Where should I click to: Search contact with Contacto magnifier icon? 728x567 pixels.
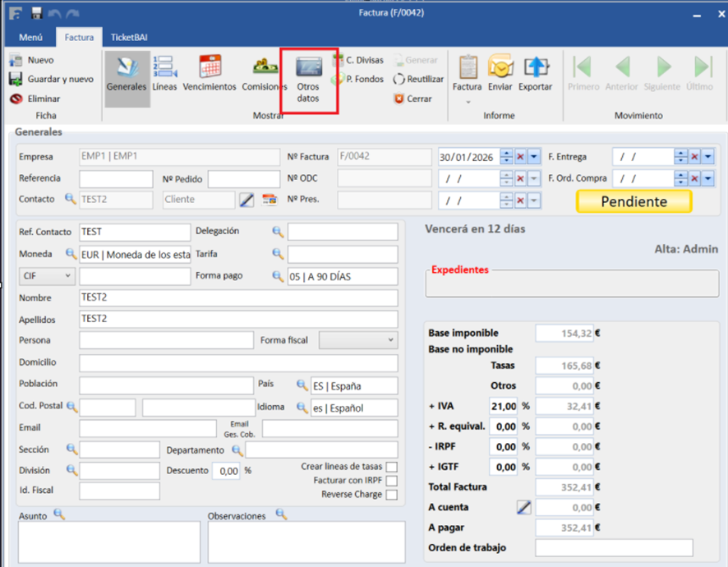(x=70, y=199)
